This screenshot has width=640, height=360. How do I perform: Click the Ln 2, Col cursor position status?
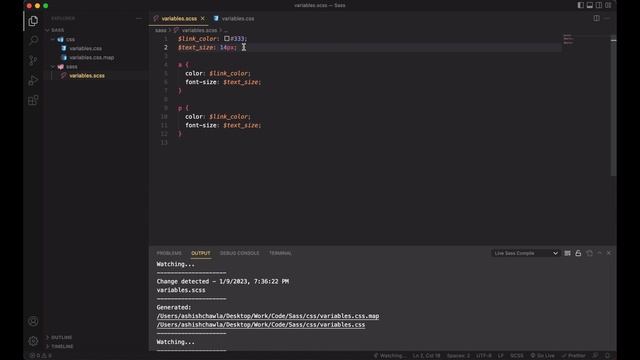click(426, 356)
